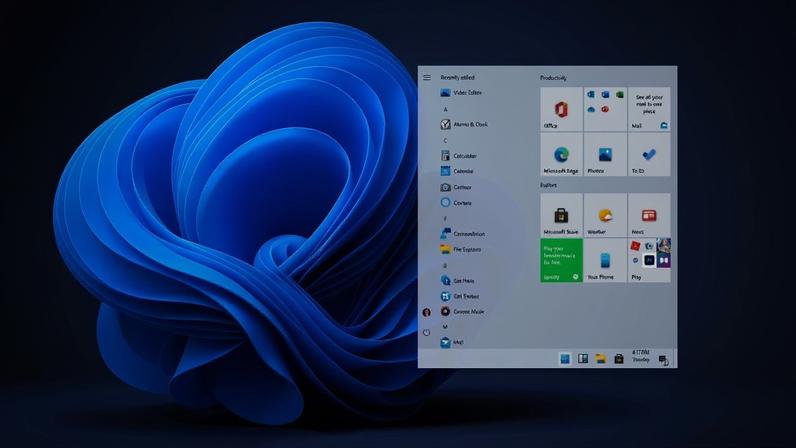Open Microsoft Store from the taskbar

(x=618, y=359)
